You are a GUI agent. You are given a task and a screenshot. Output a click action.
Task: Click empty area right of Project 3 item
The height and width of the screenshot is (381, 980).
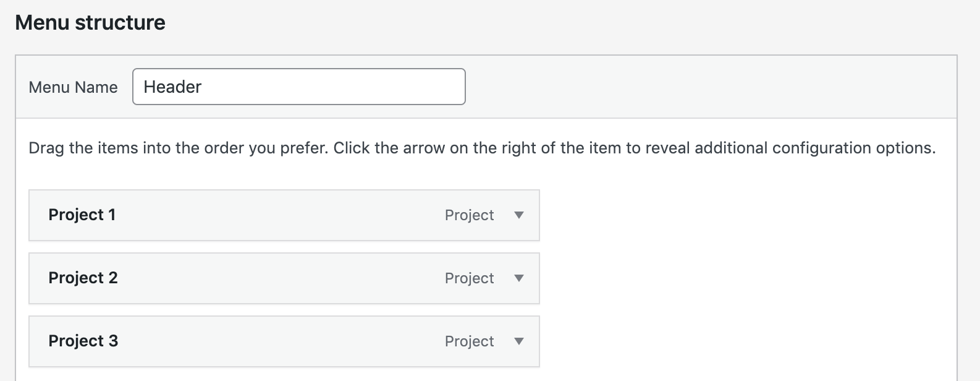point(741,341)
